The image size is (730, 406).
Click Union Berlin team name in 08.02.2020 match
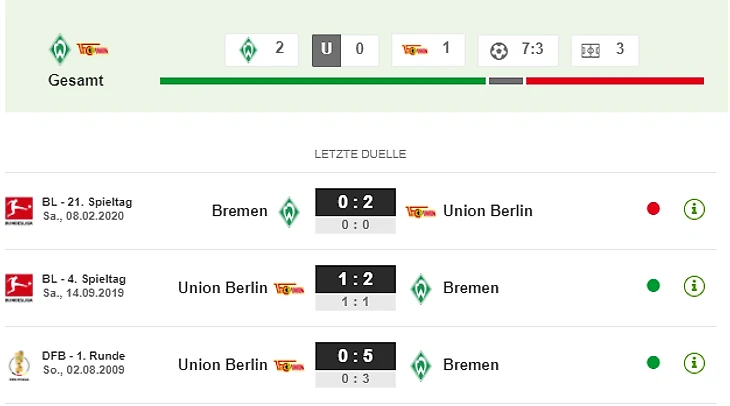[487, 211]
